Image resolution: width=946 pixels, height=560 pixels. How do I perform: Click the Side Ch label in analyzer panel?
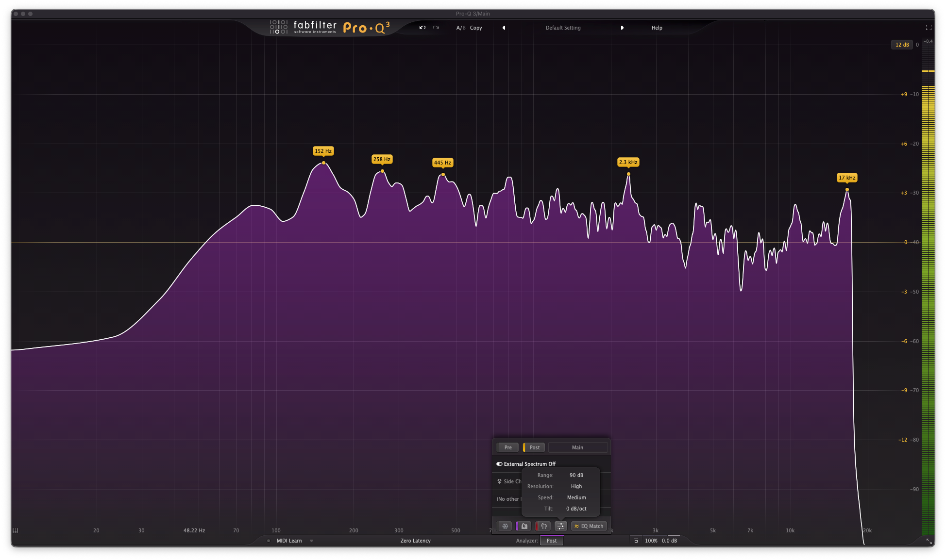click(512, 481)
